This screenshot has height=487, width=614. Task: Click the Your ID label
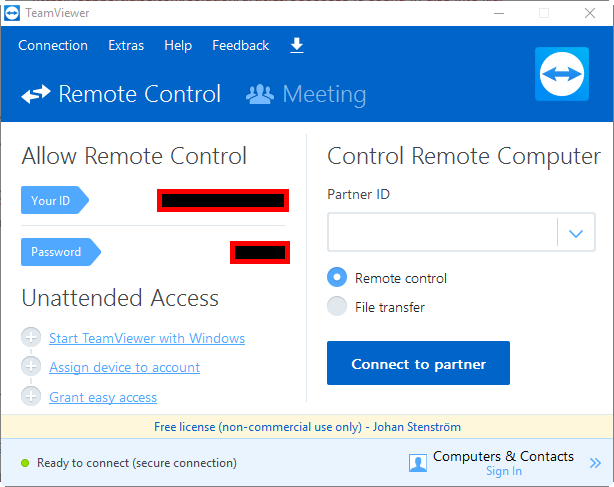click(x=55, y=200)
